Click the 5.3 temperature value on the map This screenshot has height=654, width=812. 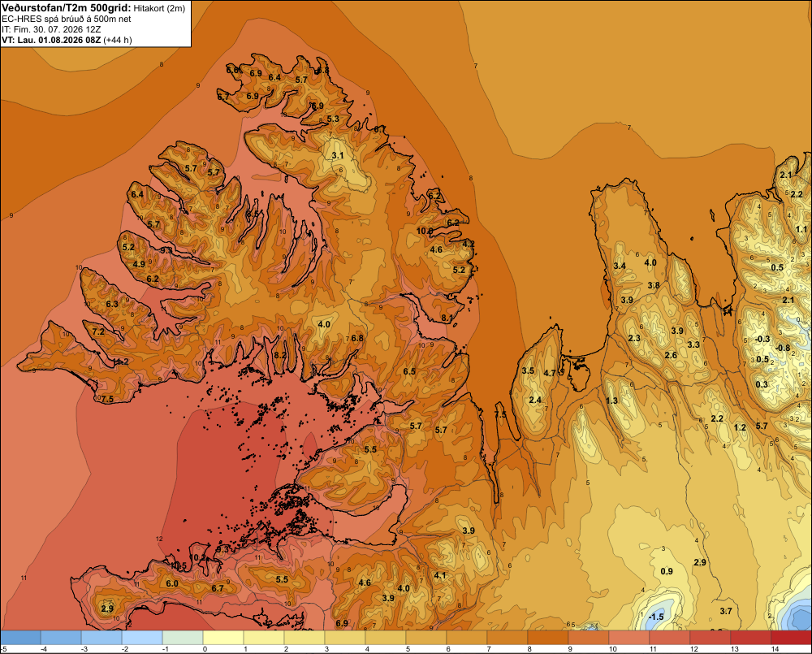click(x=333, y=119)
